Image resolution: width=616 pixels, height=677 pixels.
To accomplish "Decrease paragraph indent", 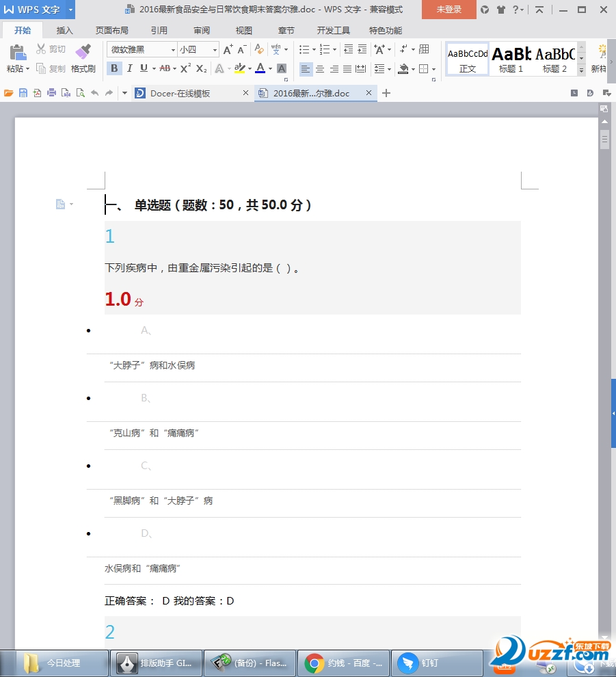I will (x=349, y=49).
